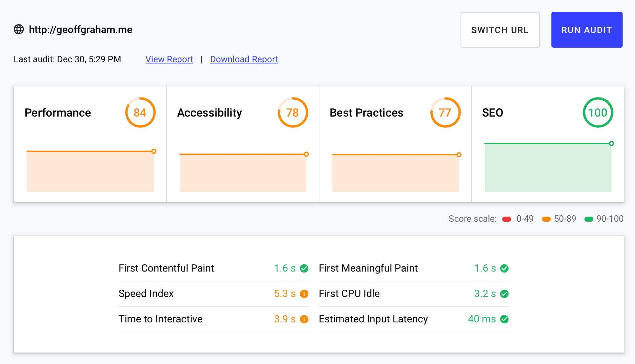Viewport: 635px width, 364px height.
Task: Click the SEO trend chart data point
Action: [611, 144]
